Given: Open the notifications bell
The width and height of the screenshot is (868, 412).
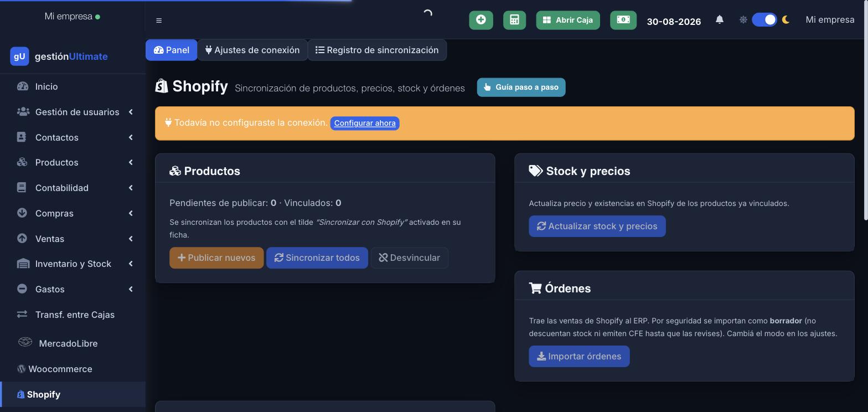Looking at the screenshot, I should [x=720, y=19].
